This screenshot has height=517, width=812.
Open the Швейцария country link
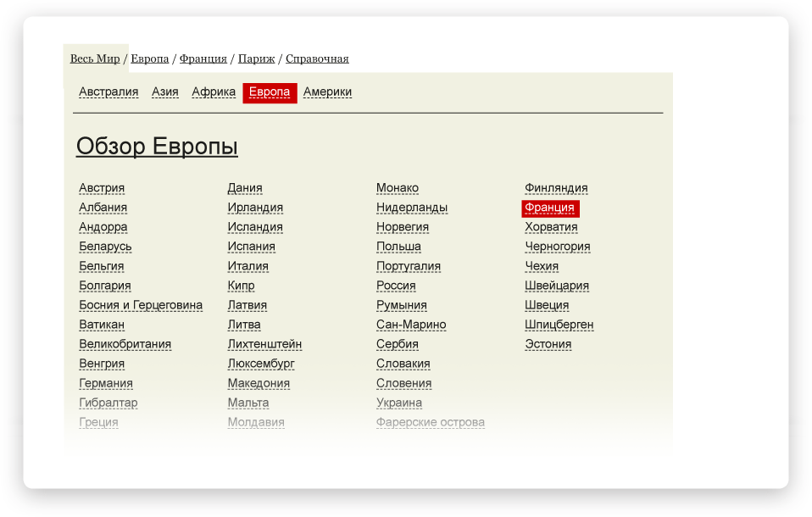click(x=556, y=286)
